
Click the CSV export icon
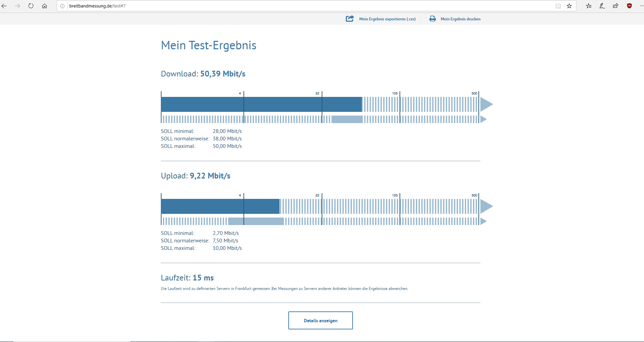click(x=350, y=19)
